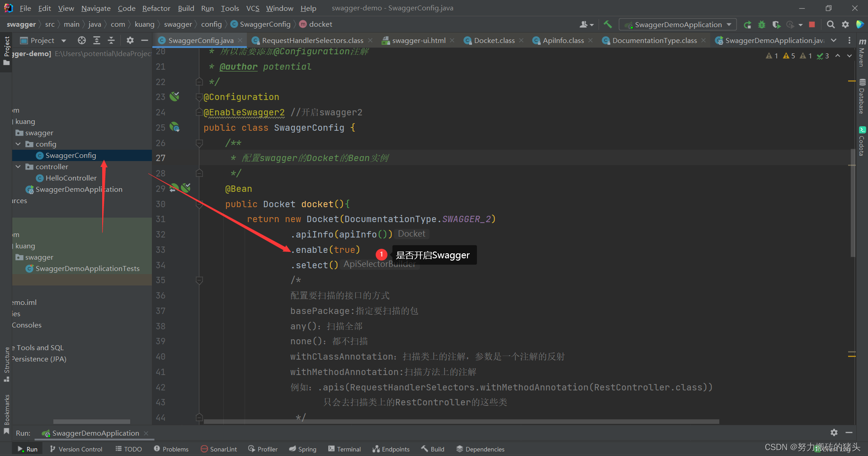
Task: Go to previous highlighted error arrow
Action: 838,56
